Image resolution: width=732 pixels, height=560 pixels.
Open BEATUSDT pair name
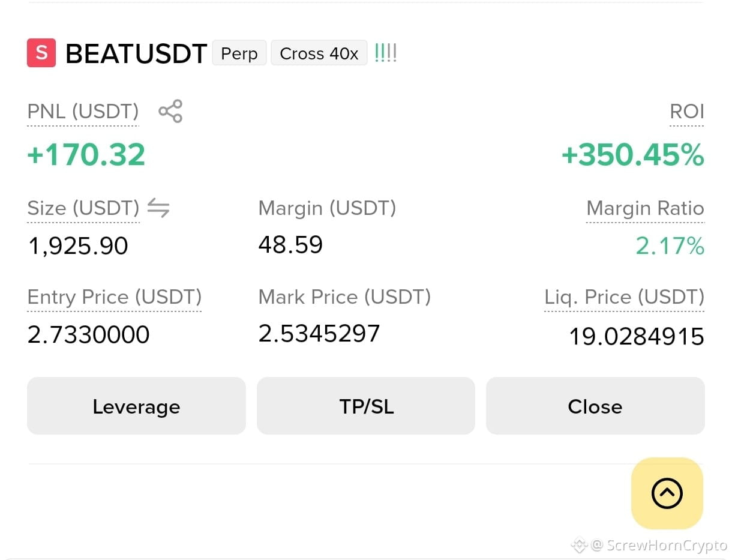pyautogui.click(x=136, y=54)
